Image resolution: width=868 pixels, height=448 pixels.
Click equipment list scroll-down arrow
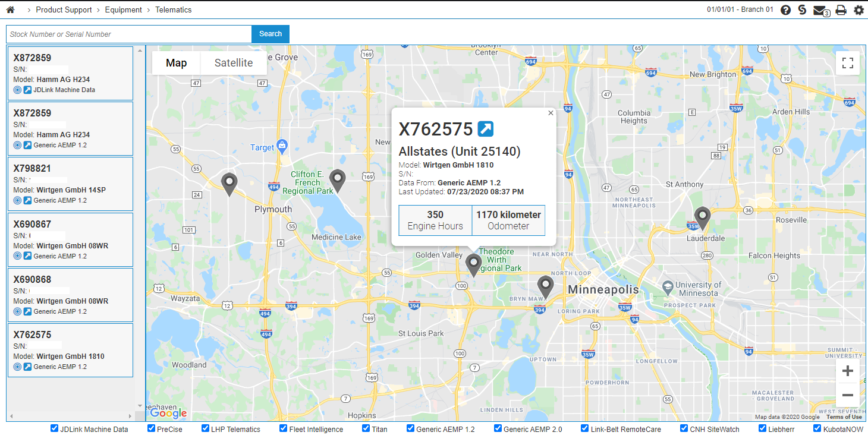[x=140, y=406]
